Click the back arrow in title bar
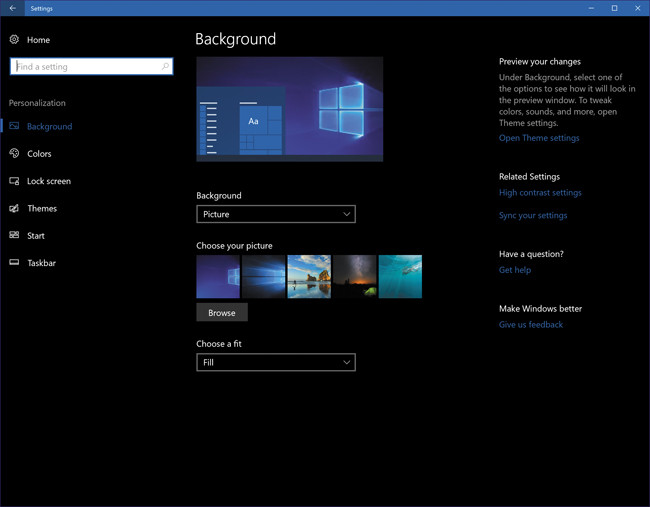 (x=12, y=8)
